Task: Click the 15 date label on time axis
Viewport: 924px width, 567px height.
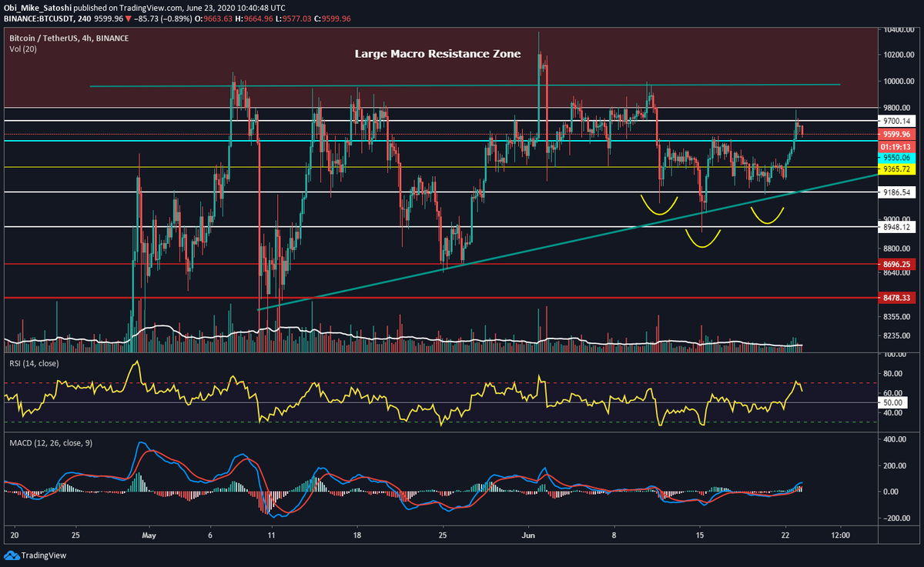Action: coord(699,535)
